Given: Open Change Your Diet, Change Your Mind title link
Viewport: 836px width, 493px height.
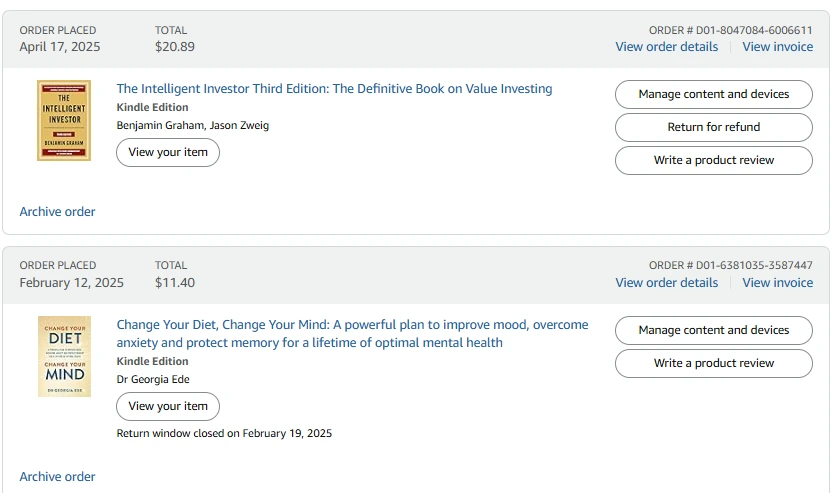Looking at the screenshot, I should tap(352, 334).
